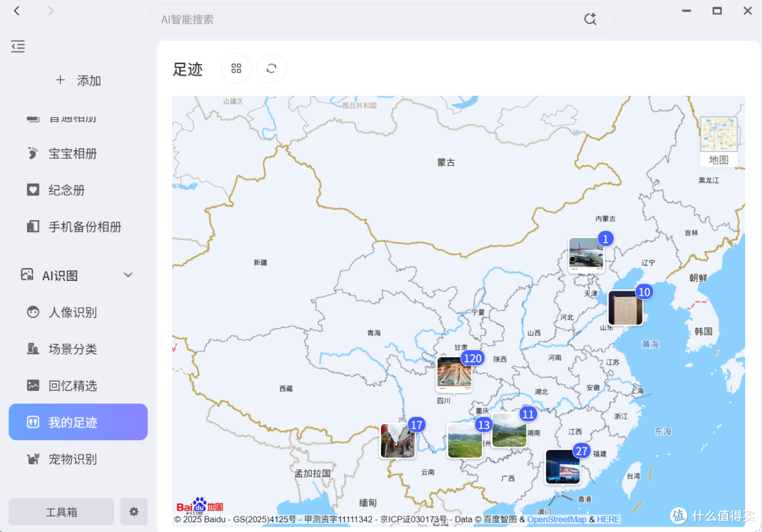
Task: Click the 西藏 map label
Action: [x=286, y=389]
